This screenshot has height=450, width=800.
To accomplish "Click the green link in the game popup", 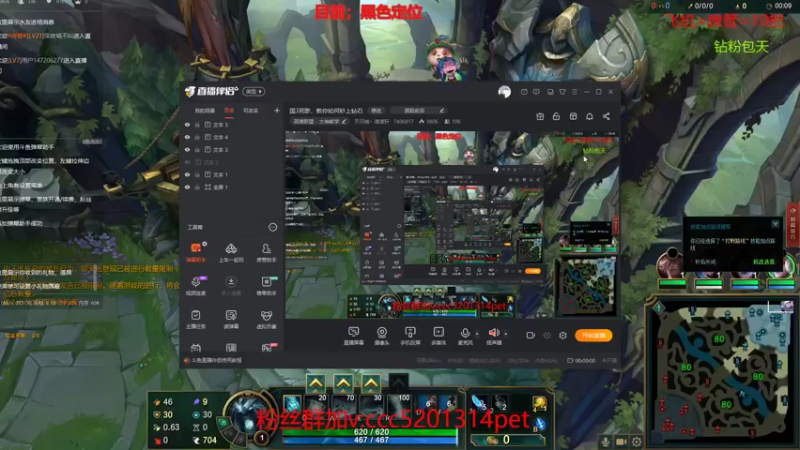I will click(x=764, y=262).
